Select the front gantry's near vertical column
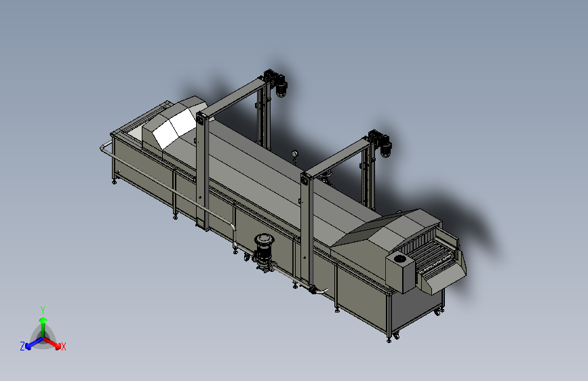This screenshot has width=588, height=381. (307, 230)
